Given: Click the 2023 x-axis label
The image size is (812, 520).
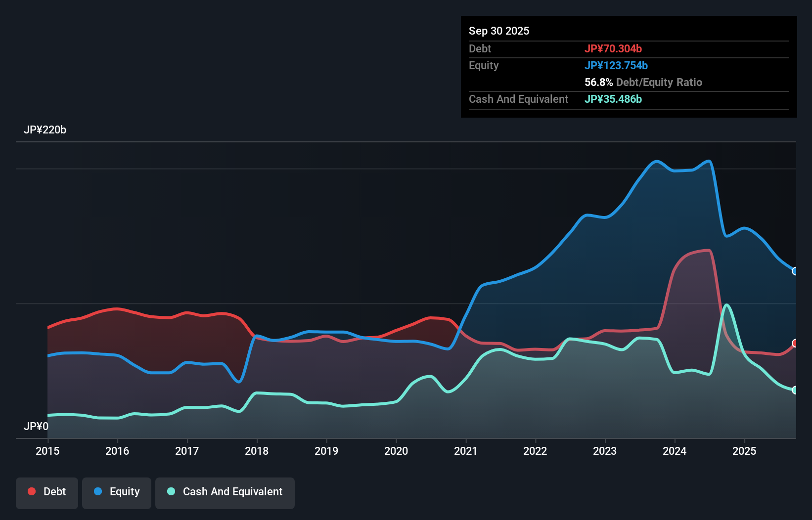Looking at the screenshot, I should click(605, 451).
